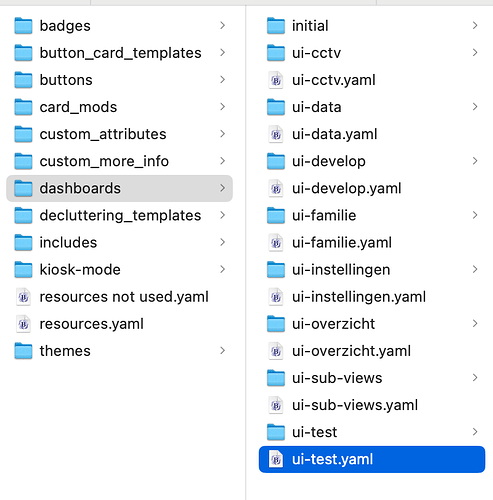
Task: Select the ui-data.yaml file icon
Action: coord(276,134)
